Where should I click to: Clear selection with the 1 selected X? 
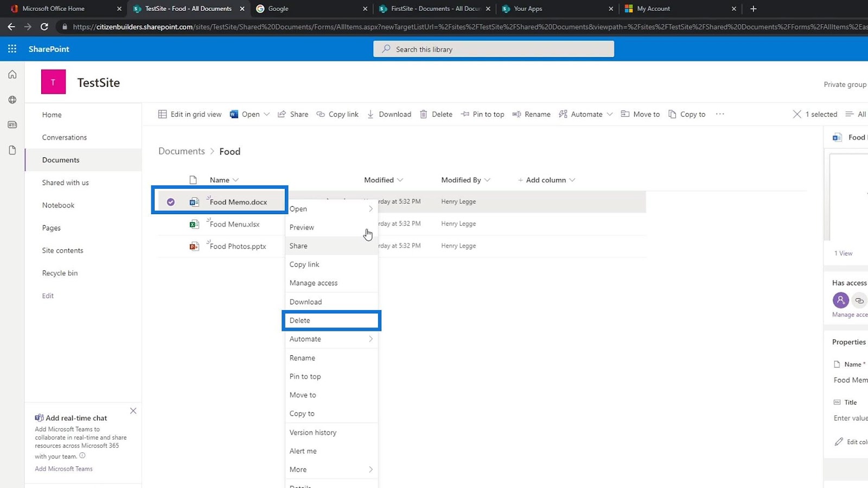797,114
